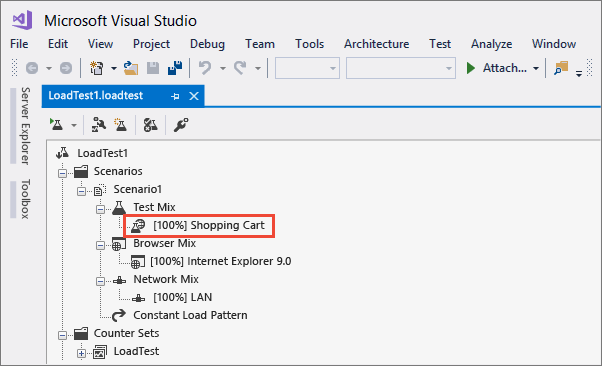Click the Constant Load Pattern arrow icon
The width and height of the screenshot is (602, 366).
point(119,315)
